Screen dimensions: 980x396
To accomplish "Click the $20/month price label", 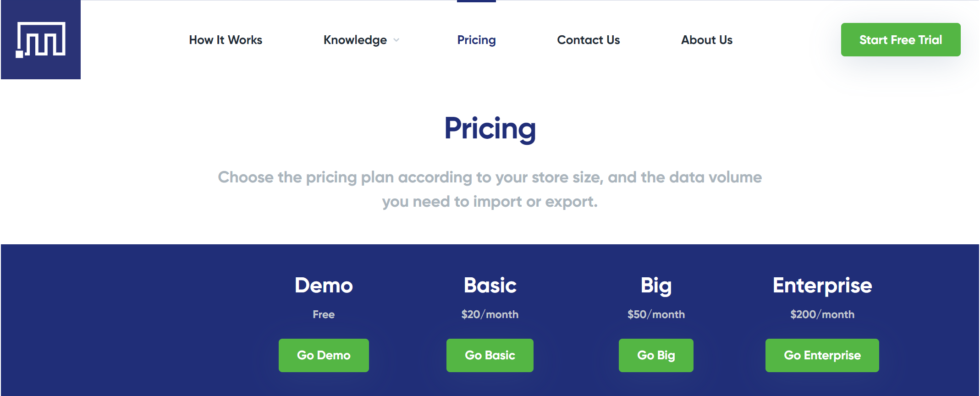I will [x=490, y=314].
